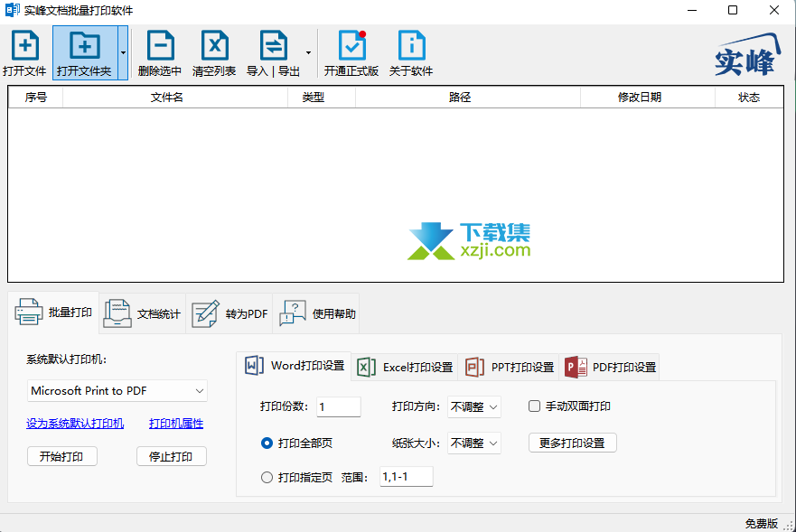Click the 打印机属性 link
Screen dimensions: 796x532
176,424
